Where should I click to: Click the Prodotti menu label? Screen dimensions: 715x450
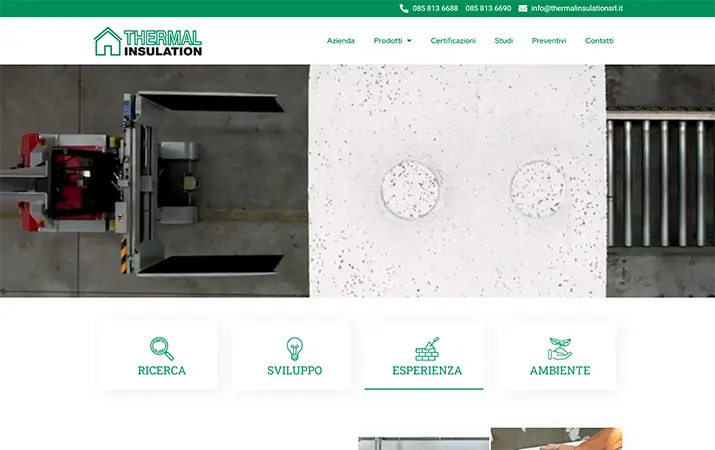(388, 41)
